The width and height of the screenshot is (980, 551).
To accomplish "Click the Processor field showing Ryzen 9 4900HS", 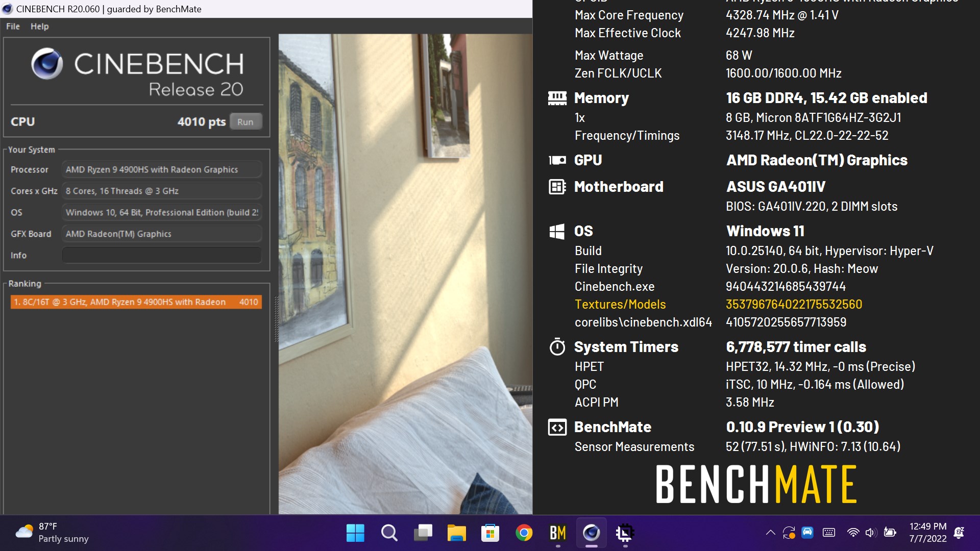I will tap(162, 169).
